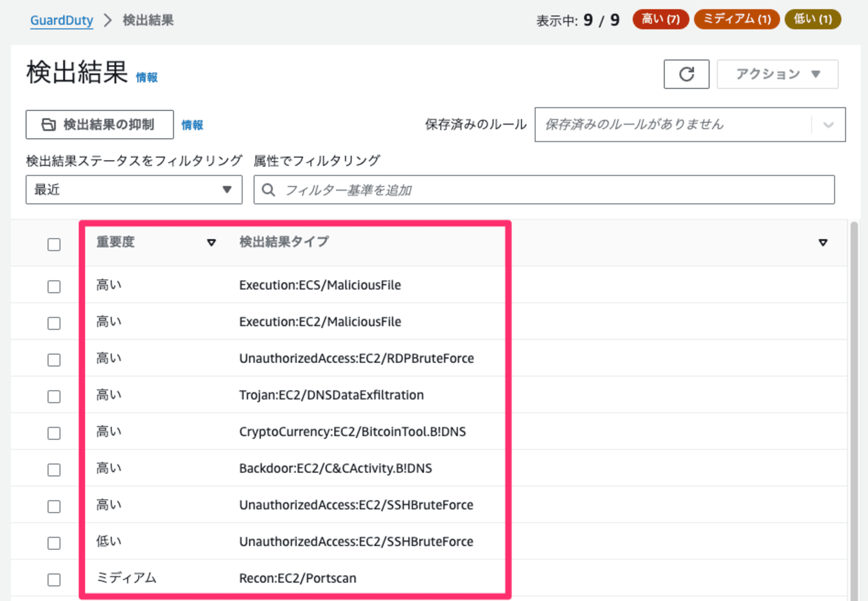
Task: Open the Execution:ECS/MaliciousFile finding
Action: (320, 285)
